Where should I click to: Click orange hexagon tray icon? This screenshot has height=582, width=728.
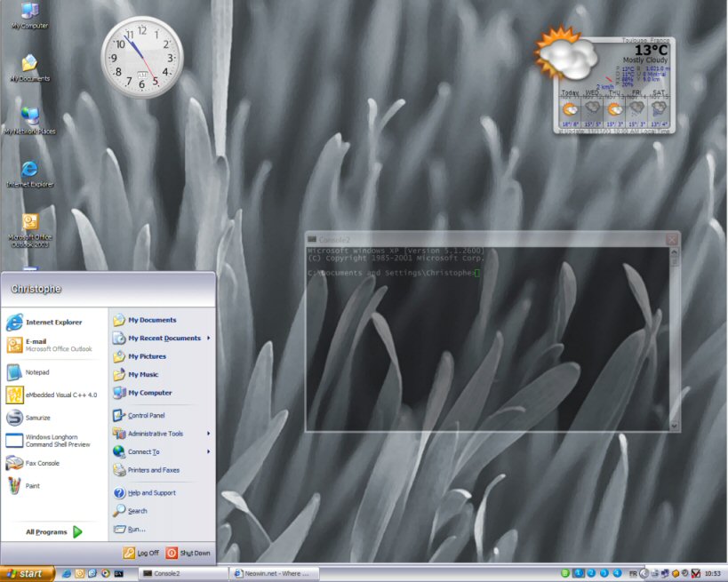[676, 574]
